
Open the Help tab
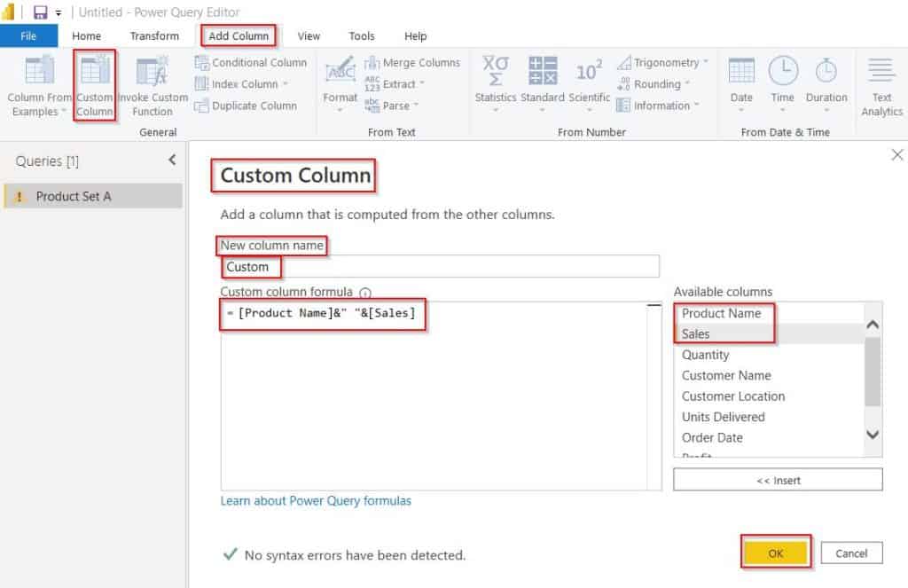click(415, 35)
